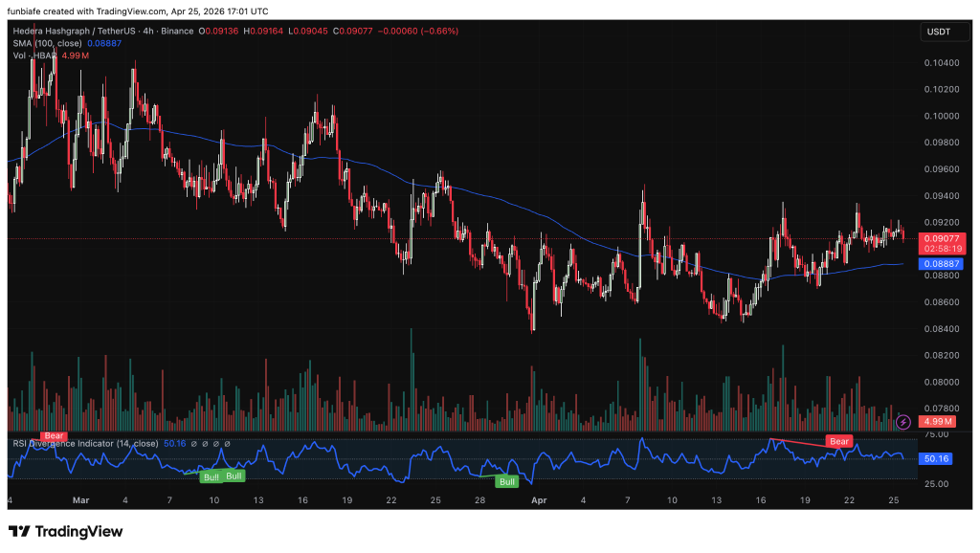Click the red volume tag 4.99 M
Screen dimensions: 980x553
[937, 421]
